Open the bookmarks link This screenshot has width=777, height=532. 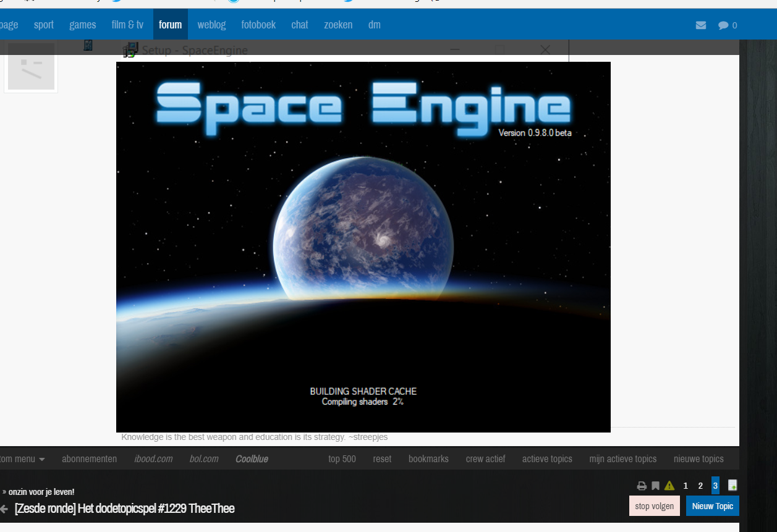pos(428,459)
